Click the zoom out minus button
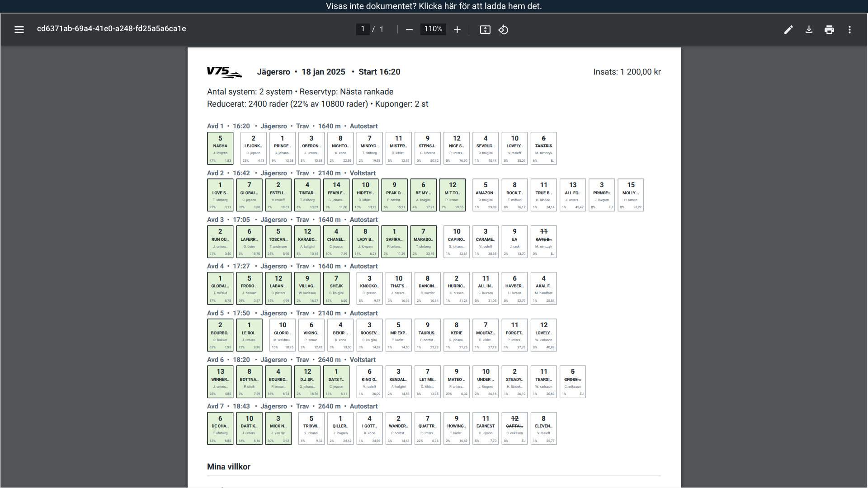Viewport: 868px width, 488px height. click(409, 29)
